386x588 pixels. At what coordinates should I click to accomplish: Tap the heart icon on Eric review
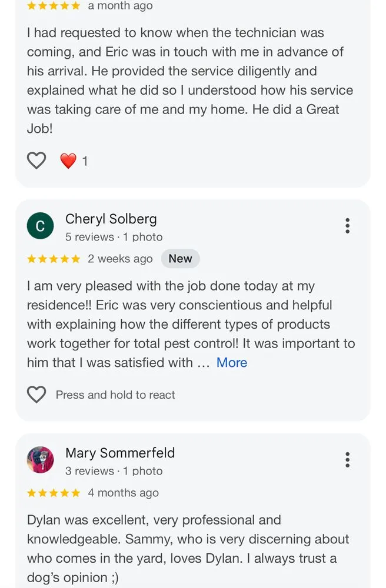[x=36, y=161]
